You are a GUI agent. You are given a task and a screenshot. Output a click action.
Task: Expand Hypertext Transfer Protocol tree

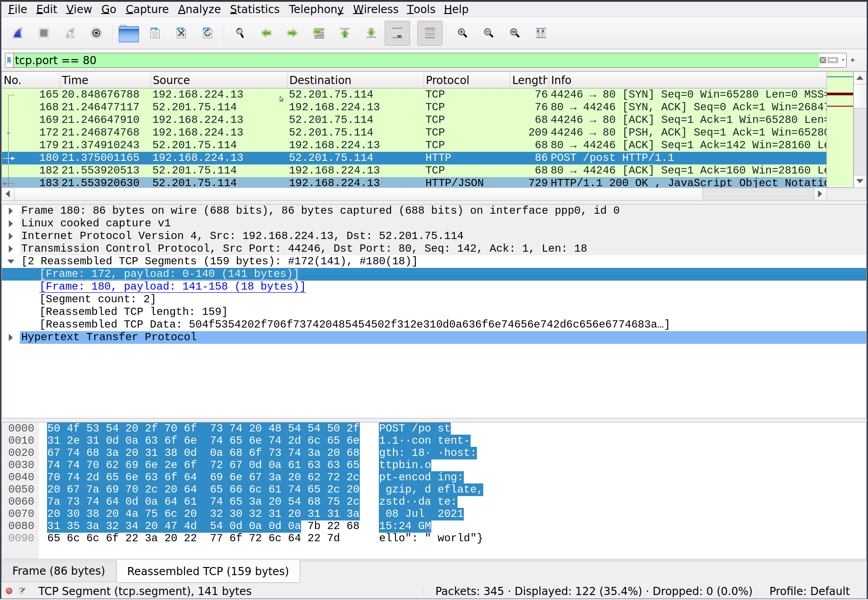(x=11, y=337)
